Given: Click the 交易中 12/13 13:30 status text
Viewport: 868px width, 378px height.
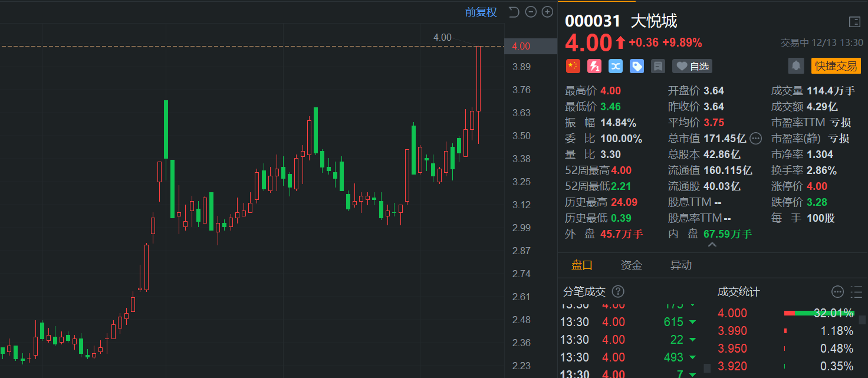Looking at the screenshot, I should pyautogui.click(x=821, y=43).
